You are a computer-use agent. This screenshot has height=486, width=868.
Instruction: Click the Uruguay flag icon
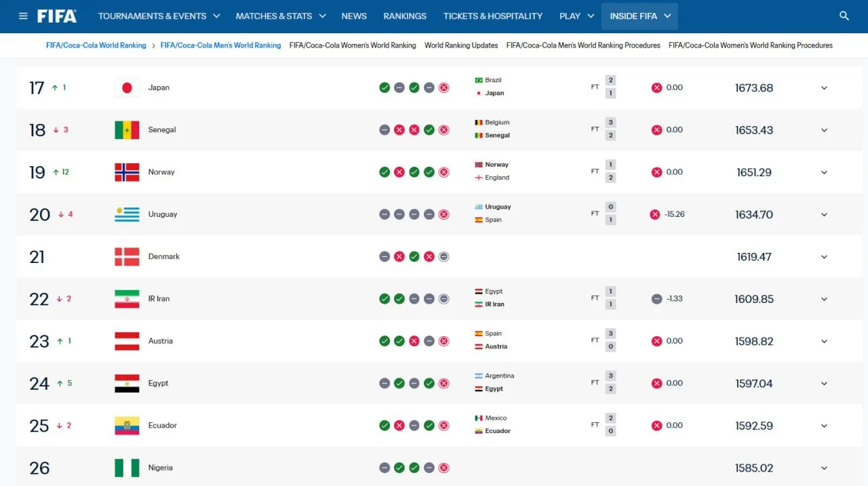(127, 214)
